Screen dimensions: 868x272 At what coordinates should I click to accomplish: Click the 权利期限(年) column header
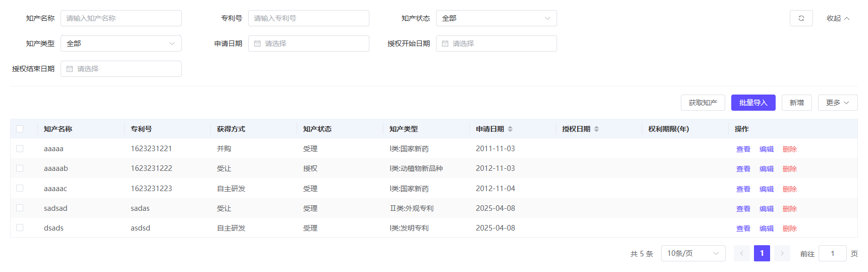click(x=669, y=129)
